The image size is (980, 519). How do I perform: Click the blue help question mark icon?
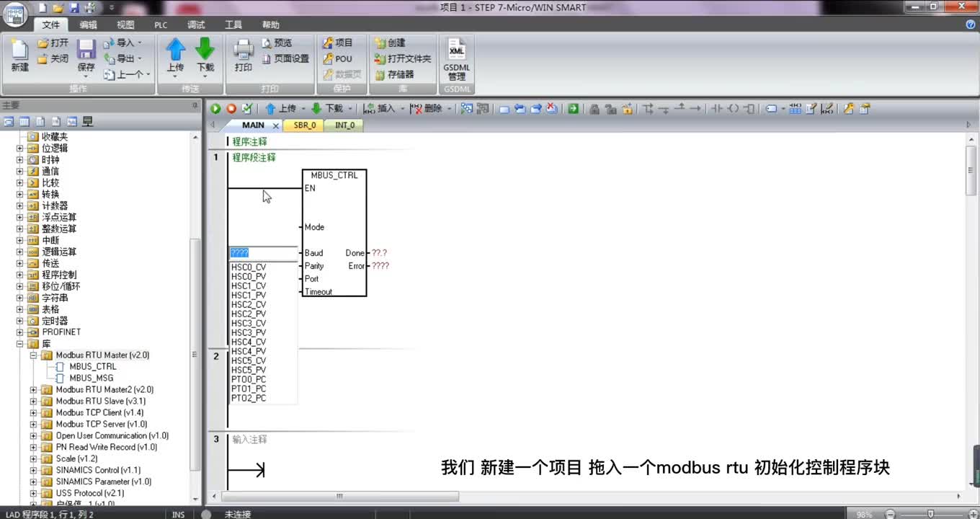point(970,25)
